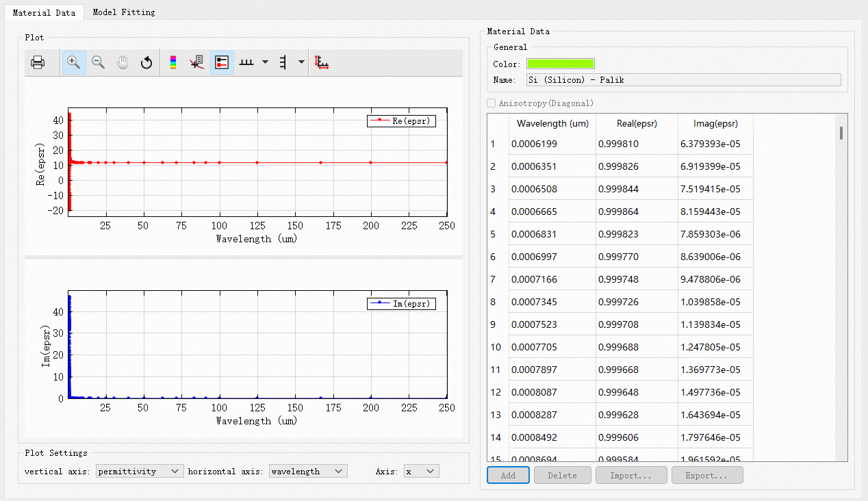Open the horizontal axis wavelength dropdown
The image size is (868, 501).
[308, 472]
